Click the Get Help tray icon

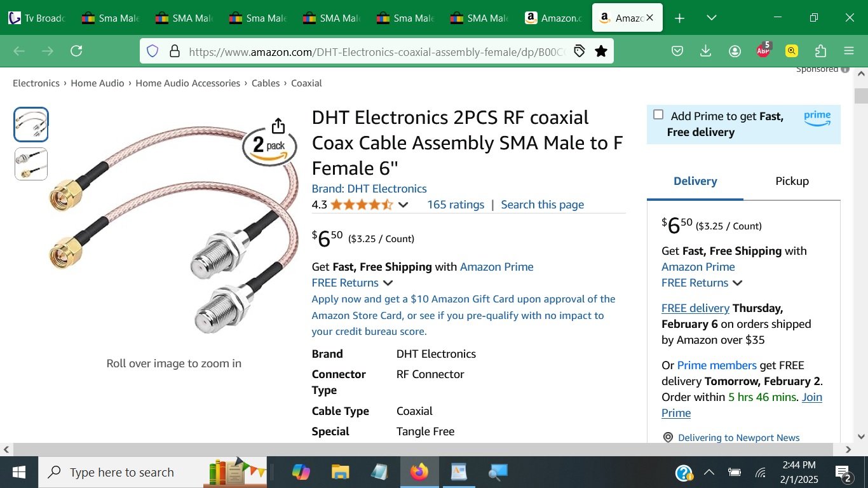(684, 472)
